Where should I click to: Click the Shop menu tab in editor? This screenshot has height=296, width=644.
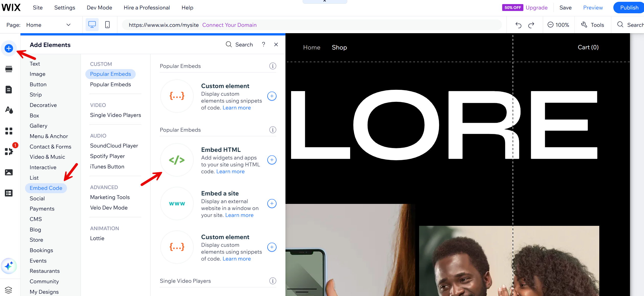pos(339,47)
